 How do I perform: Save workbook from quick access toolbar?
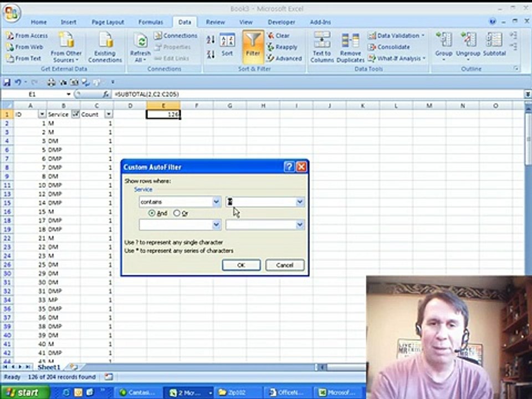tap(7, 82)
